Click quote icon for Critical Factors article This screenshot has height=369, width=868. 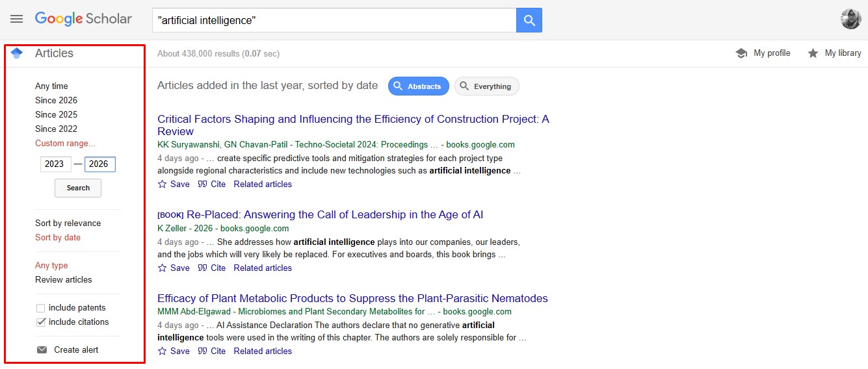click(x=203, y=184)
